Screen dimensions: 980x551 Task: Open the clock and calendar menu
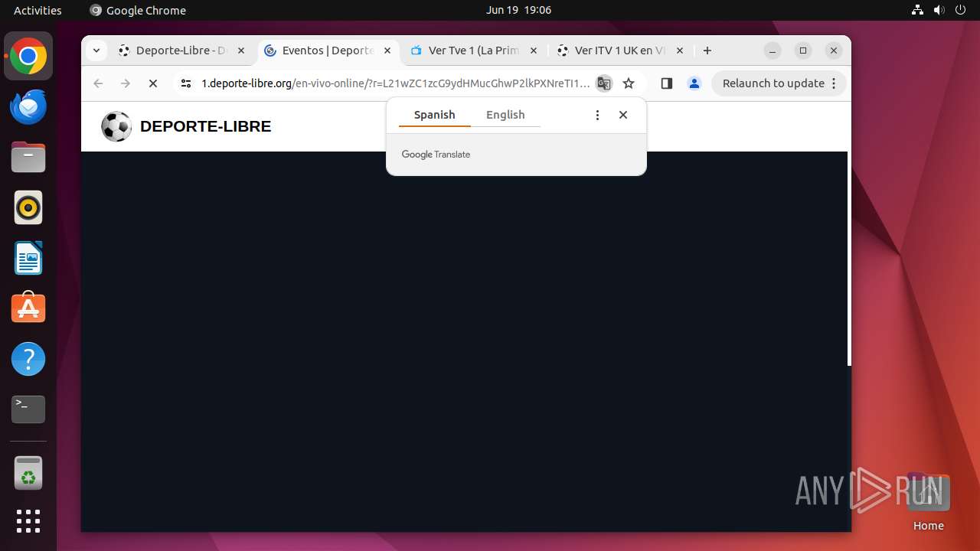coord(518,10)
